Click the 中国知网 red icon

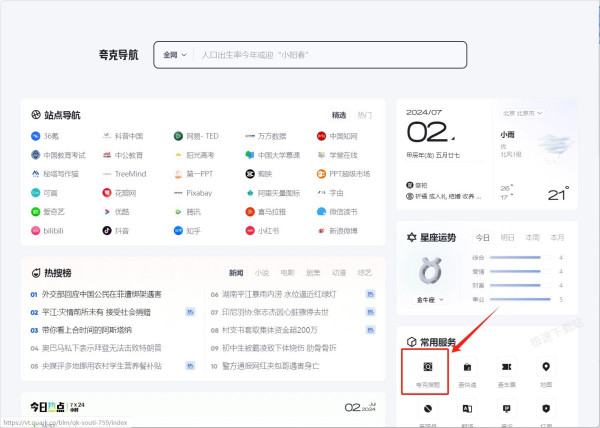[321, 136]
